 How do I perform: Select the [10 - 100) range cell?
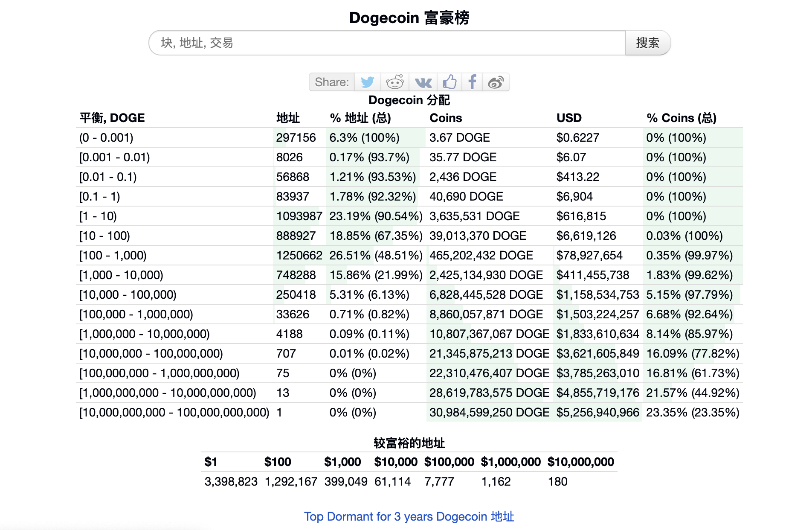click(x=104, y=236)
